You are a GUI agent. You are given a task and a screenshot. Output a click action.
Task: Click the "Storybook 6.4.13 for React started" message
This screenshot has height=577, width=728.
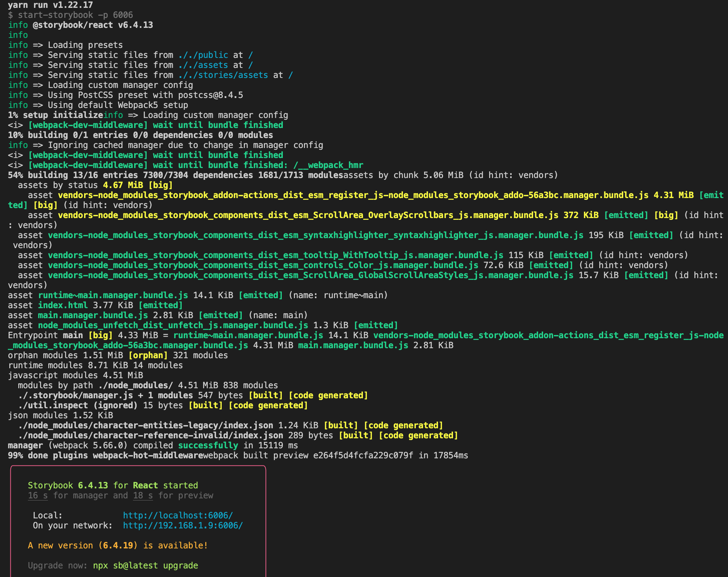click(113, 485)
